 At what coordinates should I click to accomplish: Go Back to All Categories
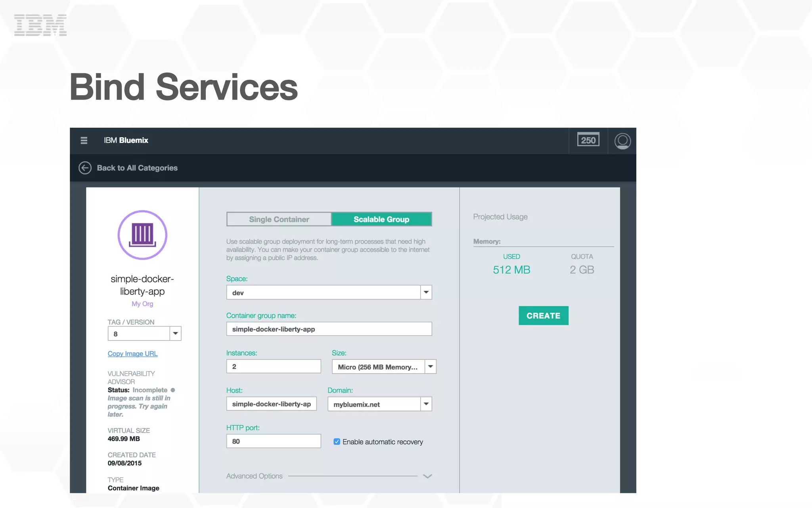(x=137, y=168)
